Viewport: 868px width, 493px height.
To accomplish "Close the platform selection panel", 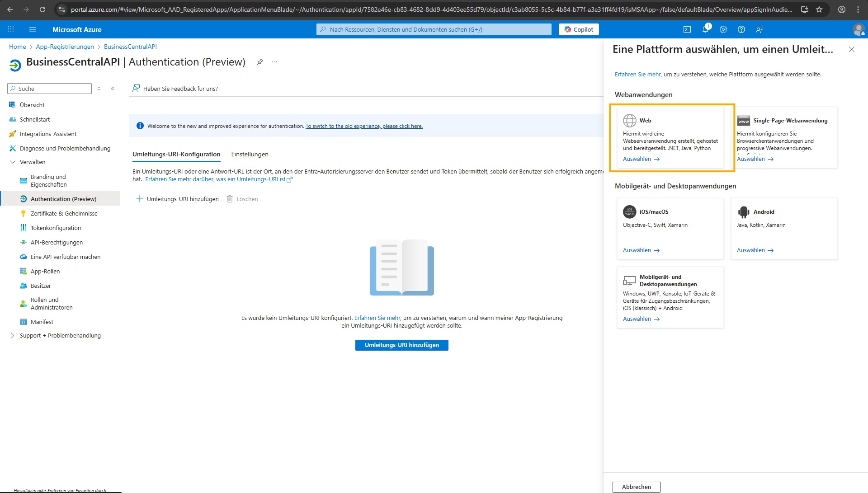I will pos(852,49).
